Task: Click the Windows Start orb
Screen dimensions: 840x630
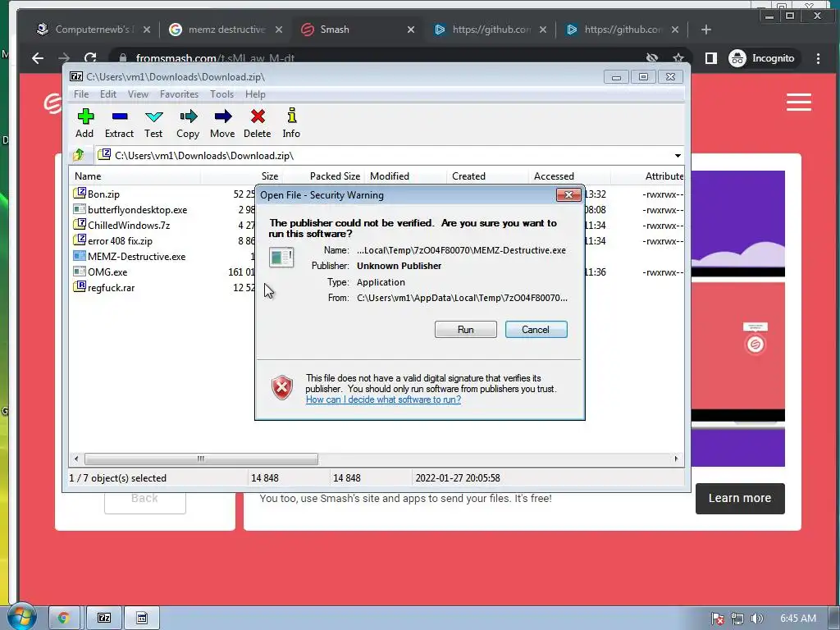Action: pyautogui.click(x=21, y=617)
